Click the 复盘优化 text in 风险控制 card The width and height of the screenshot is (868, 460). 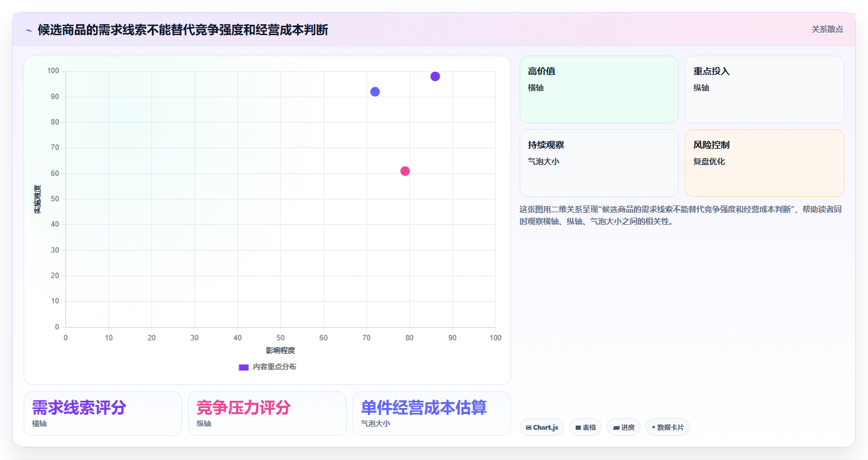tap(709, 161)
